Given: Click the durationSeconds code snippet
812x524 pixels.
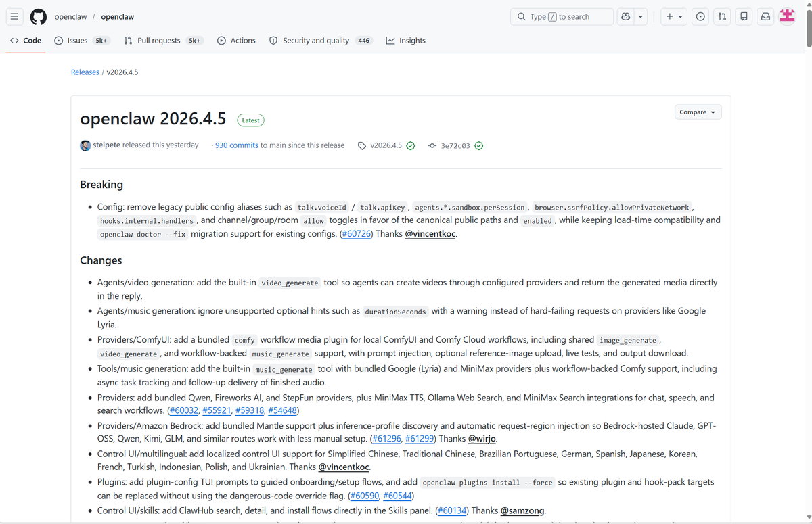Looking at the screenshot, I should (x=396, y=312).
